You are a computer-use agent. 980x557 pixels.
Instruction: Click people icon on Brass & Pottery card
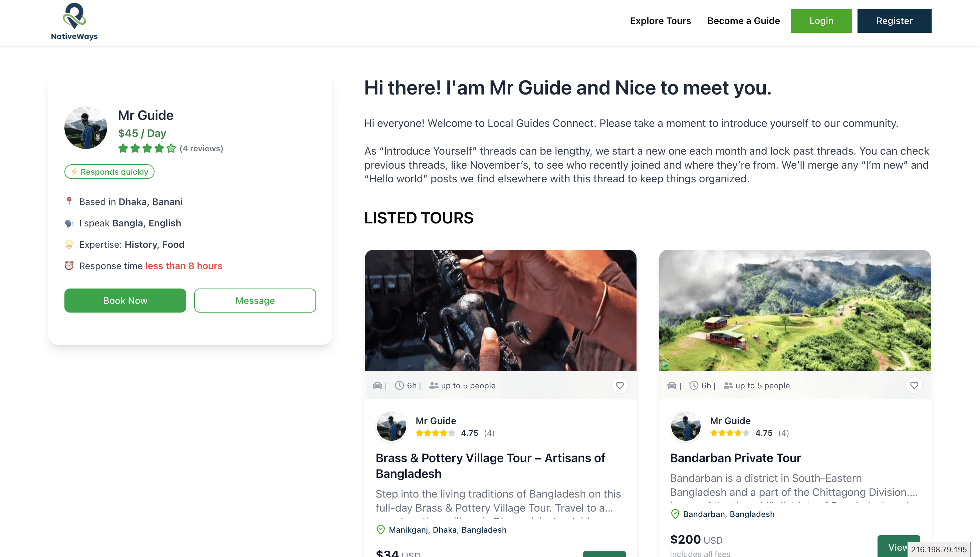click(434, 385)
